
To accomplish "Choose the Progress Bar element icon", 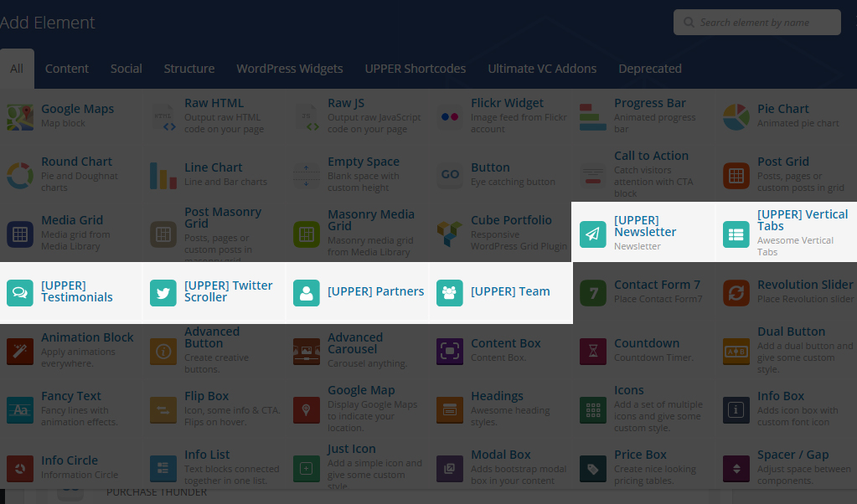I will 593,116.
